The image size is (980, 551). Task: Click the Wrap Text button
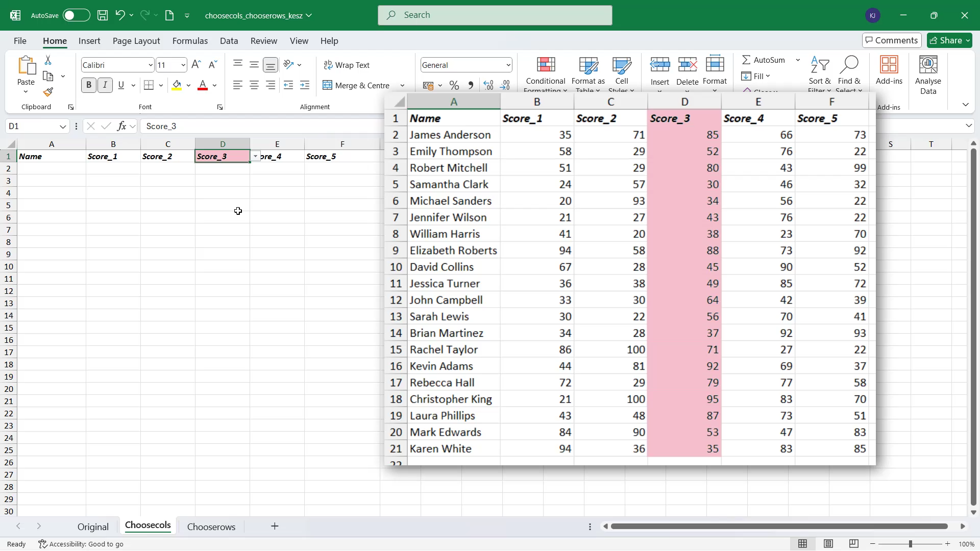pos(347,65)
